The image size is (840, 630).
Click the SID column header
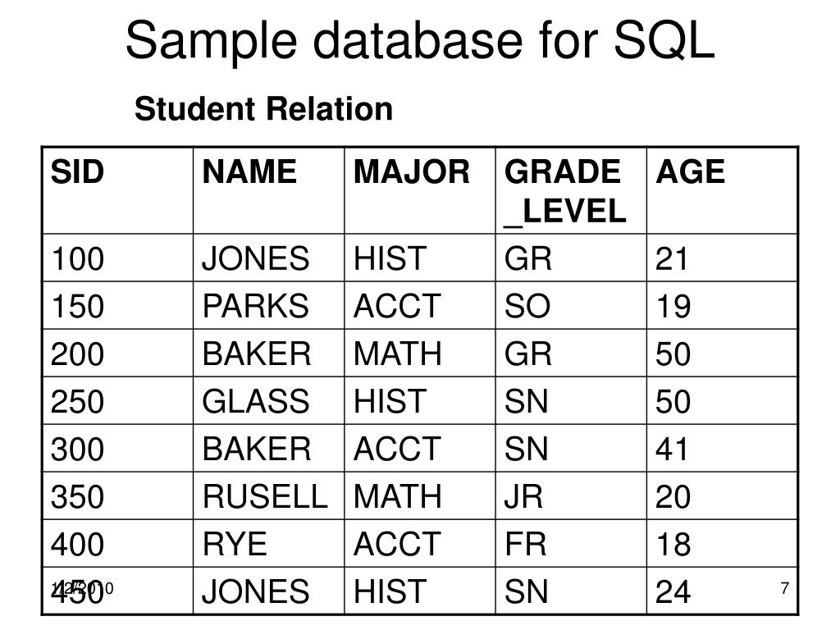click(x=78, y=173)
